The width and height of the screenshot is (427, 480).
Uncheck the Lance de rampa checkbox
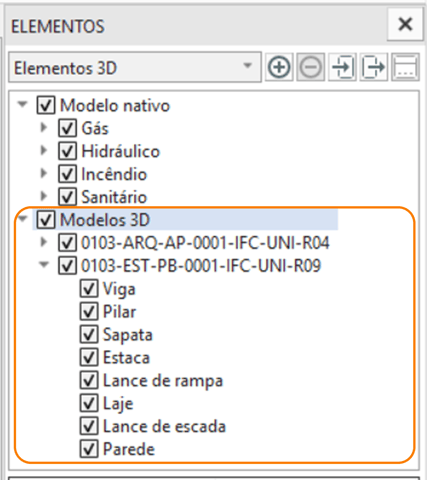tap(89, 380)
